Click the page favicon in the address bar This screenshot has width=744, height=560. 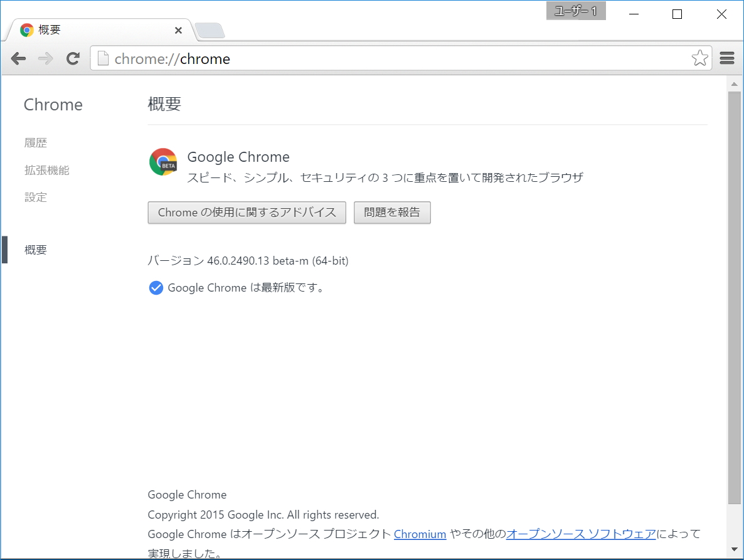click(x=104, y=58)
